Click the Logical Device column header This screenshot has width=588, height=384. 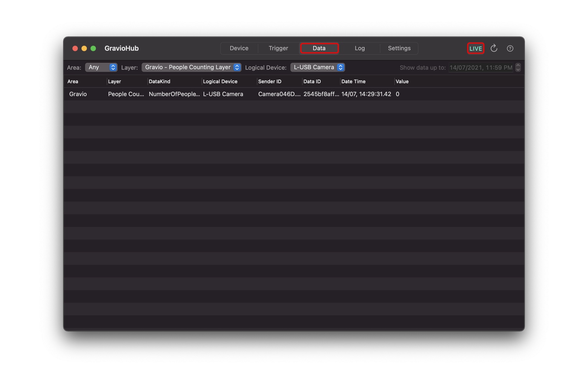[220, 81]
